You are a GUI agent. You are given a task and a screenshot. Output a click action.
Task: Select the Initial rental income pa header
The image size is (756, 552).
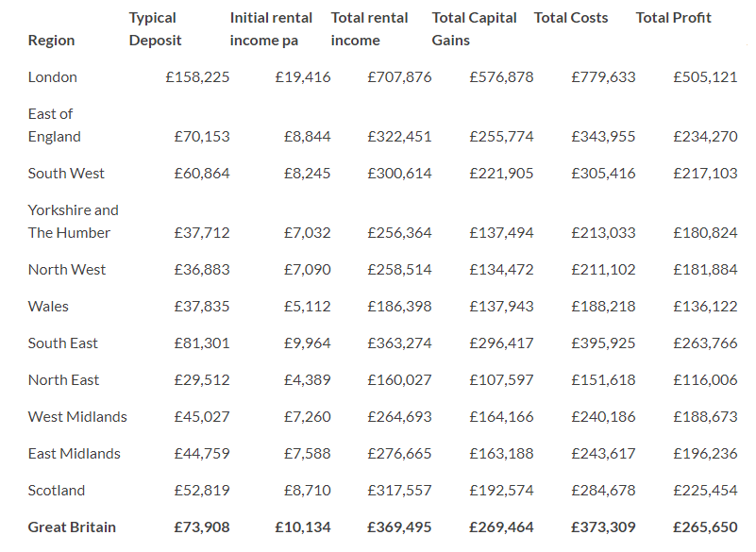[271, 29]
